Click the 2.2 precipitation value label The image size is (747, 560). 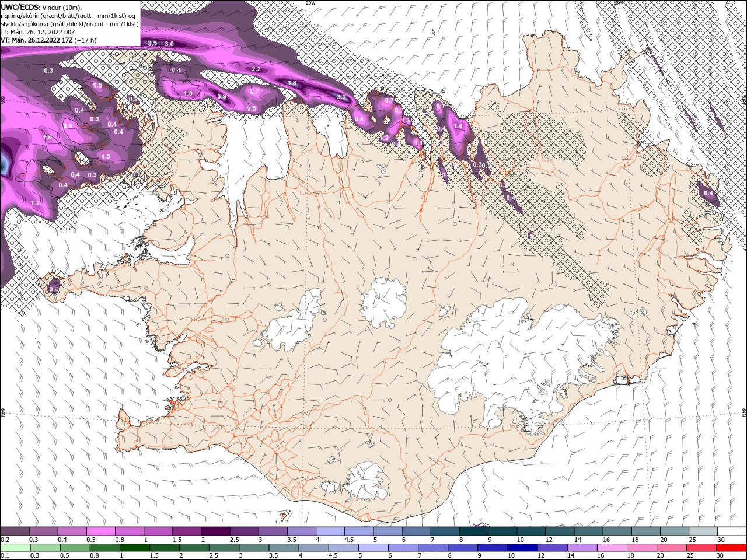coord(256,69)
